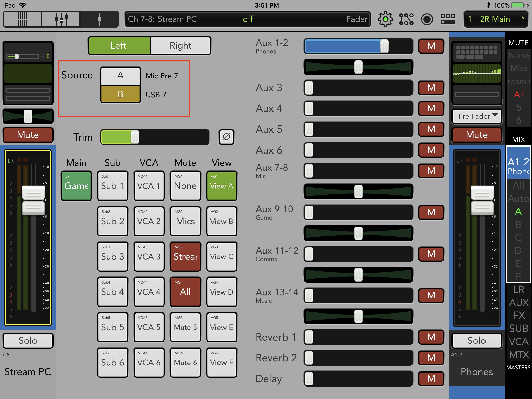Open the mixer overview view icon
Viewport: 532px width, 399px height.
tap(22, 19)
